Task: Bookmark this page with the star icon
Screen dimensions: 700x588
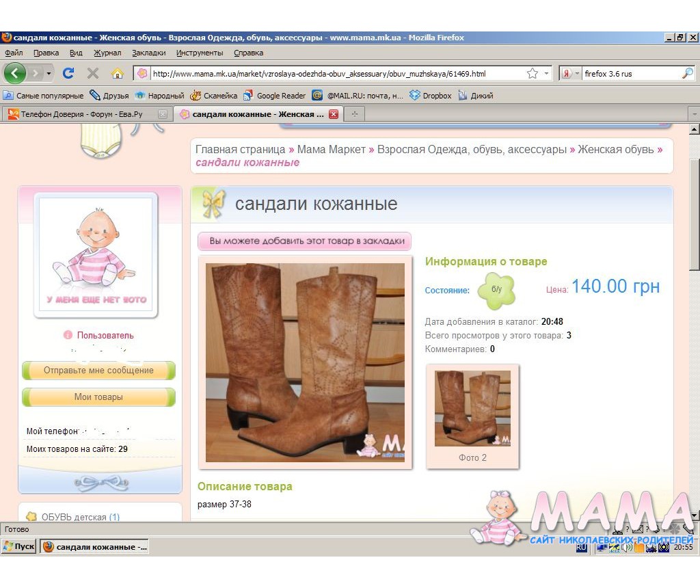Action: (532, 73)
